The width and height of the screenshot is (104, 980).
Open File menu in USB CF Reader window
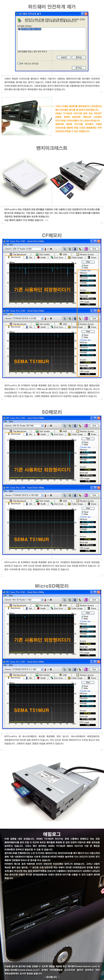pyautogui.click(x=5, y=245)
